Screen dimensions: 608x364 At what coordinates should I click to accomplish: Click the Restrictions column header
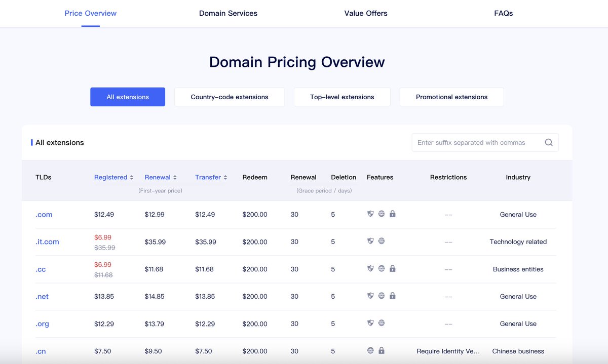tap(448, 177)
